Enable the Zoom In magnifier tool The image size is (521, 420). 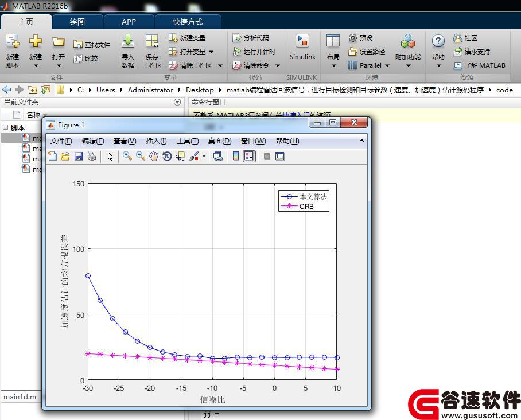point(127,156)
